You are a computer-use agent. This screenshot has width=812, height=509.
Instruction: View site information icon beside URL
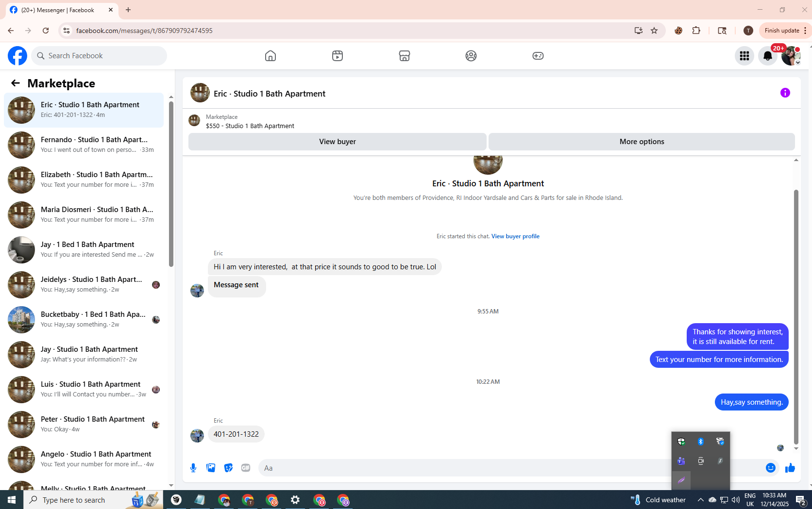(67, 31)
